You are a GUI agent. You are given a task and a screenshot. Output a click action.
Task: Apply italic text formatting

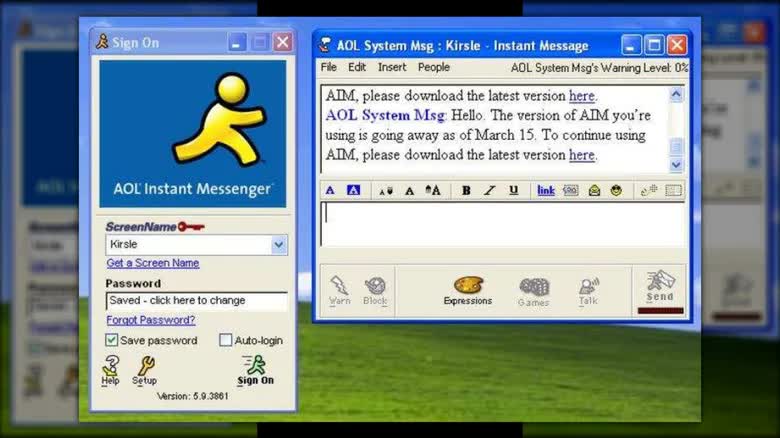coord(489,190)
